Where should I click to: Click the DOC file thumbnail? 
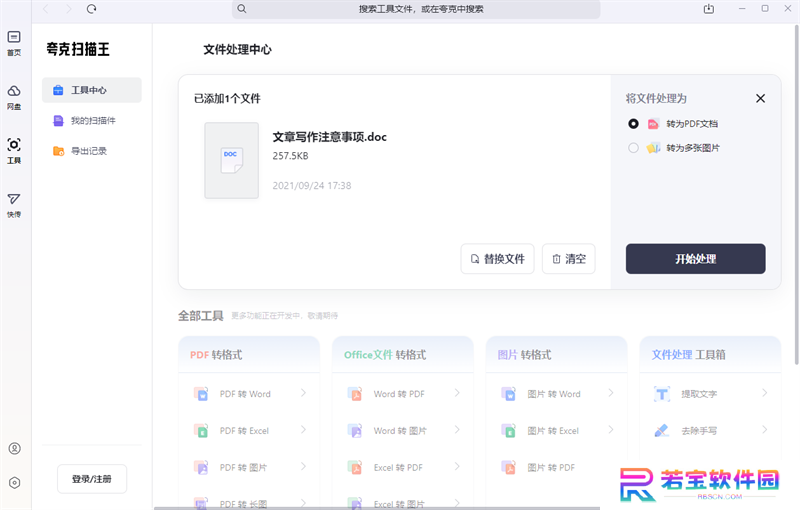[x=232, y=160]
